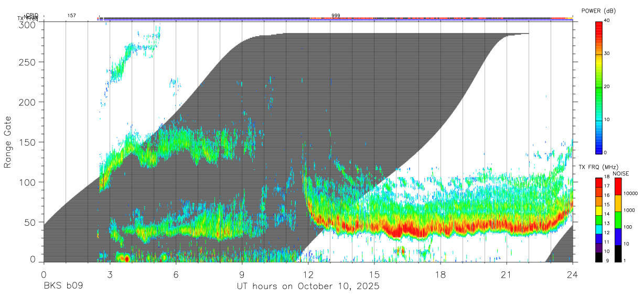Click the 50 range gate tick label
The image size is (644, 297).
click(31, 222)
